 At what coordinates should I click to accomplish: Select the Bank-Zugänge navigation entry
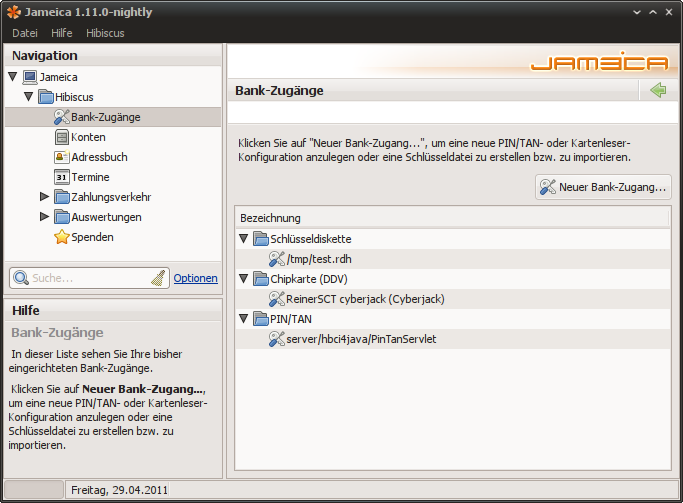pos(113,117)
